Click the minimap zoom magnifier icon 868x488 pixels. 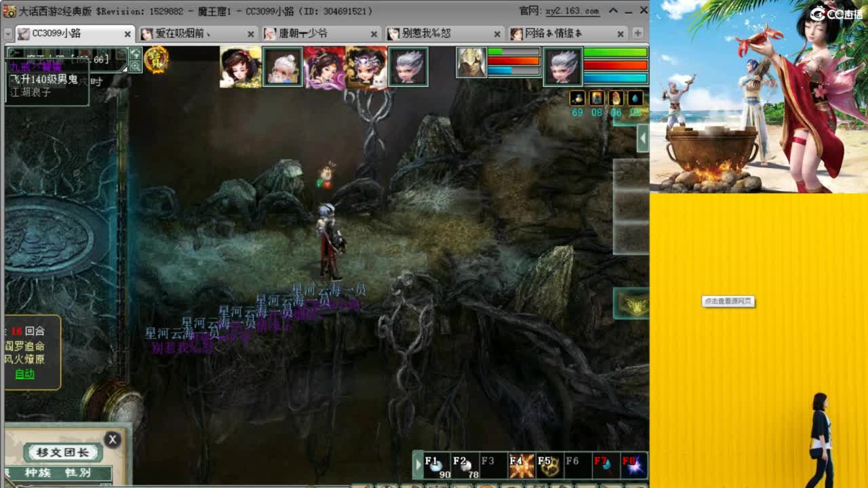pos(136,66)
